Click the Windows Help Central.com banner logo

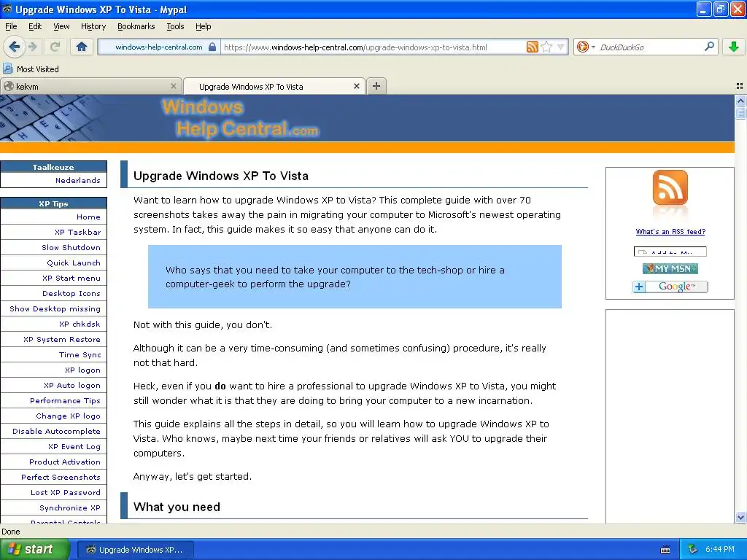(241, 118)
